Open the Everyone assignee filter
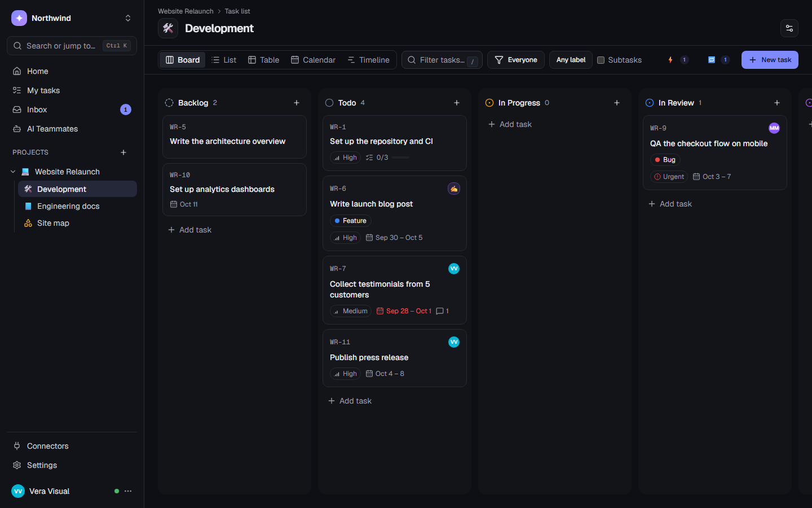Viewport: 812px width, 508px height. pyautogui.click(x=516, y=60)
